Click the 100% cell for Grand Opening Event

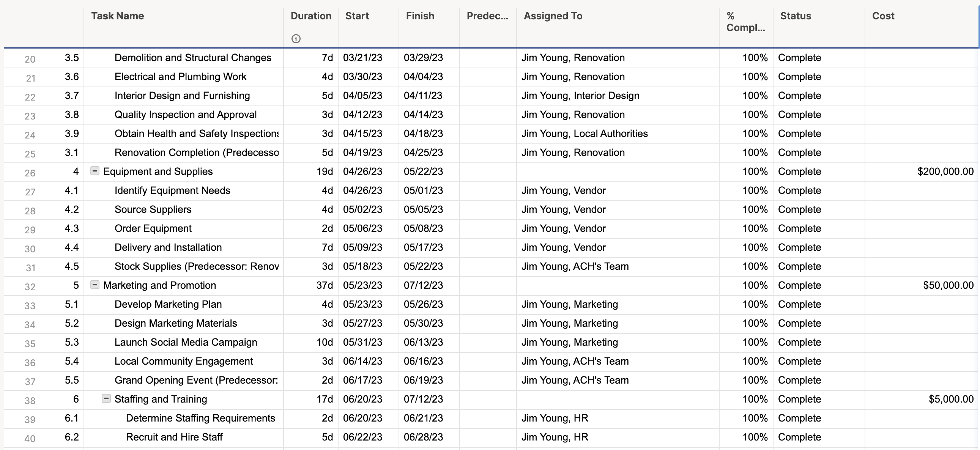click(755, 380)
